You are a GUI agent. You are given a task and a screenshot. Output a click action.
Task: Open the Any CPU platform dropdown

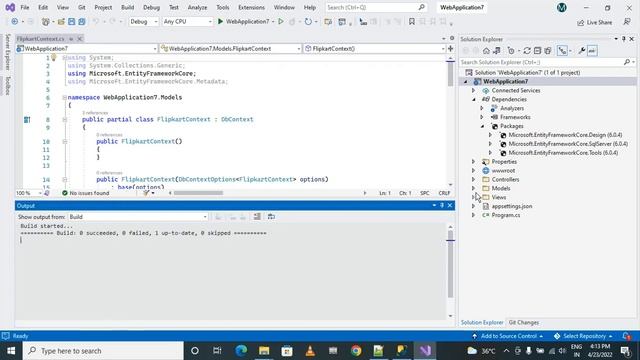point(187,22)
